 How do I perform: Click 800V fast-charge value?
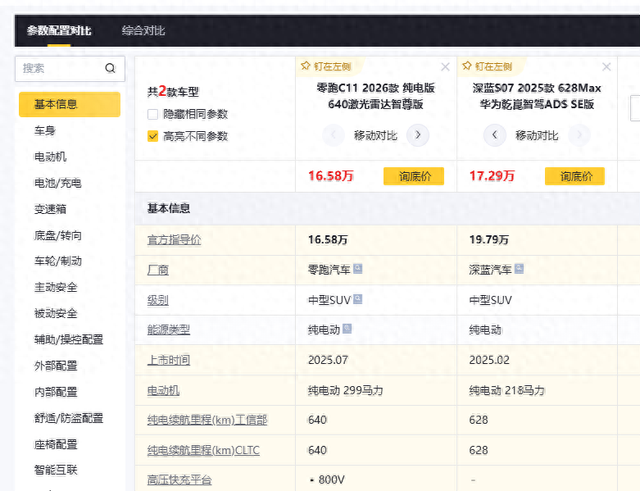[331, 480]
